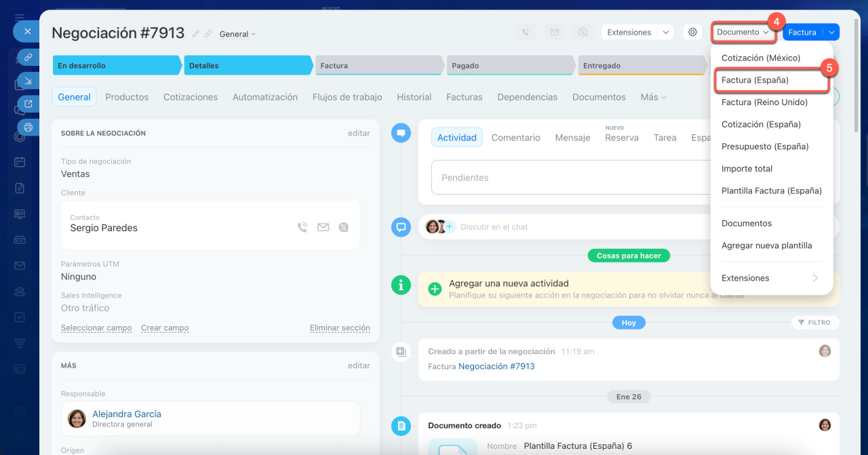This screenshot has height=455, width=868.
Task: Open Alejandra García profile link
Action: (127, 414)
